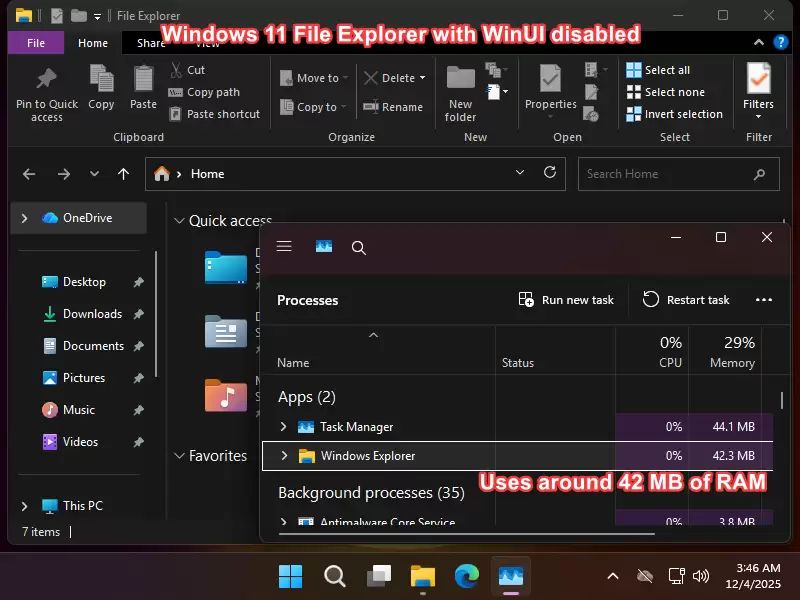Refresh the Home view with the refresh icon
The image size is (800, 600).
(550, 173)
